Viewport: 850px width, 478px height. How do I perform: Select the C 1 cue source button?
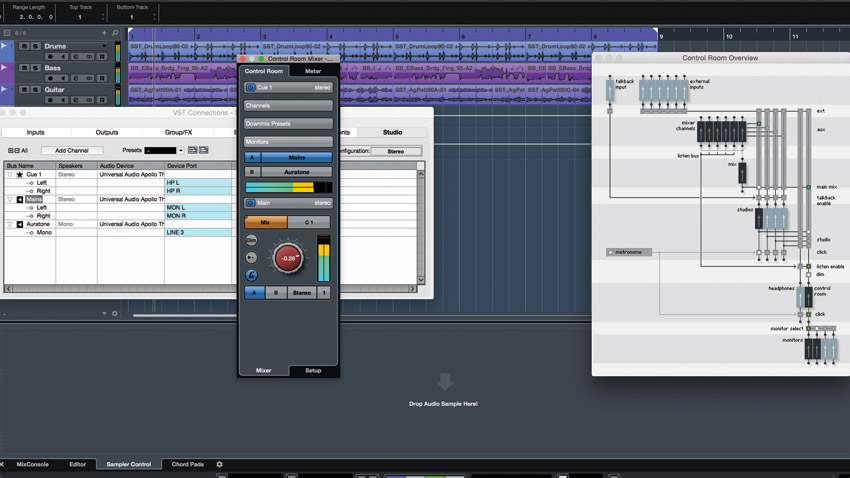[309, 222]
